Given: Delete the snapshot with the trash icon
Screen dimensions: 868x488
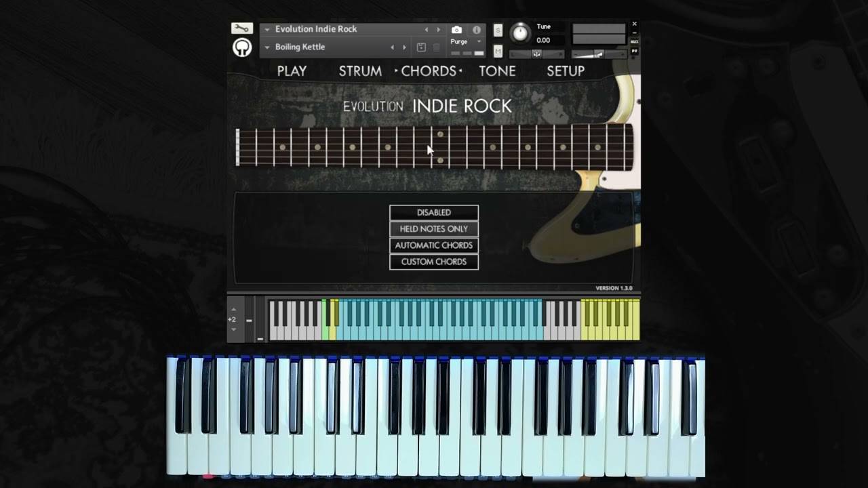Looking at the screenshot, I should (436, 47).
